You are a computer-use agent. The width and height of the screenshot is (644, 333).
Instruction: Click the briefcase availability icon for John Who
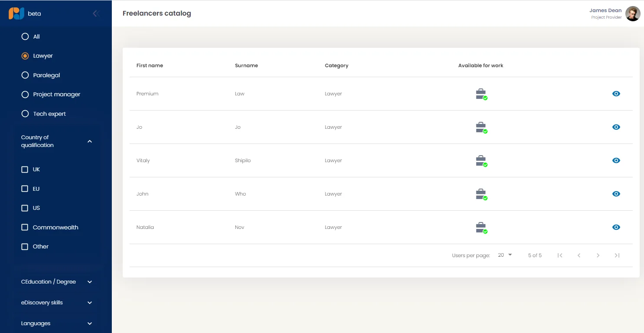pyautogui.click(x=481, y=194)
